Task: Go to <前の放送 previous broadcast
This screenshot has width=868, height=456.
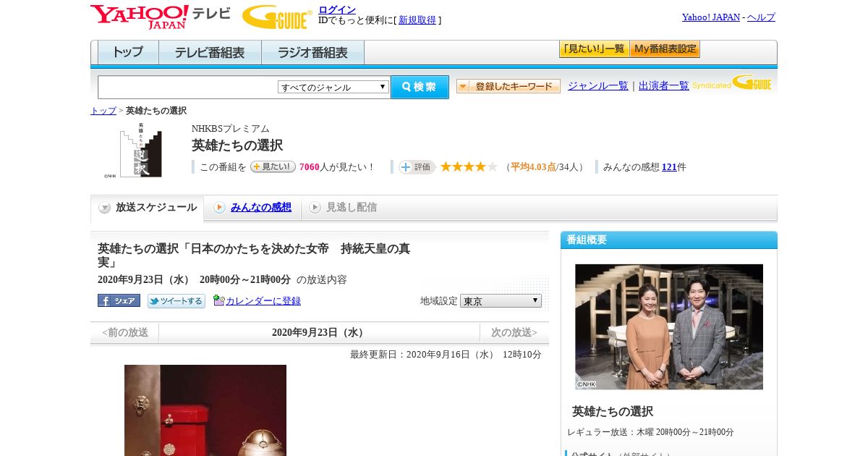Action: pos(125,333)
